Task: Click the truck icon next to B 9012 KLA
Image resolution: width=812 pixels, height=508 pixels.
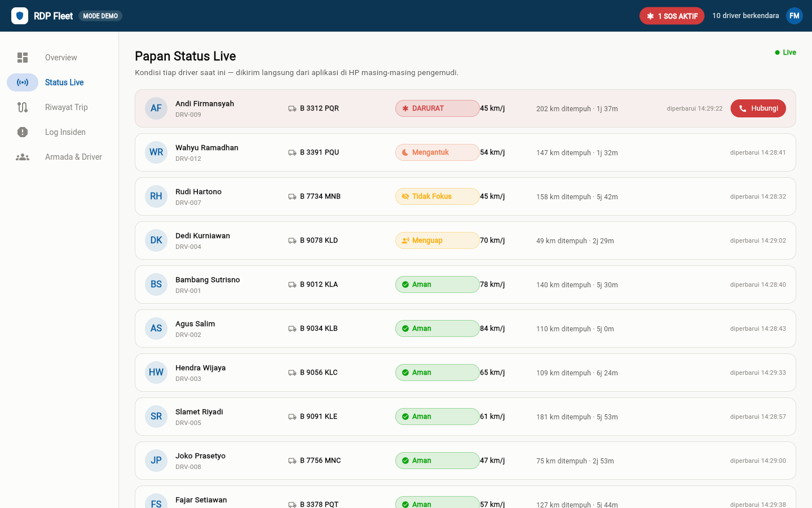Action: (x=292, y=284)
